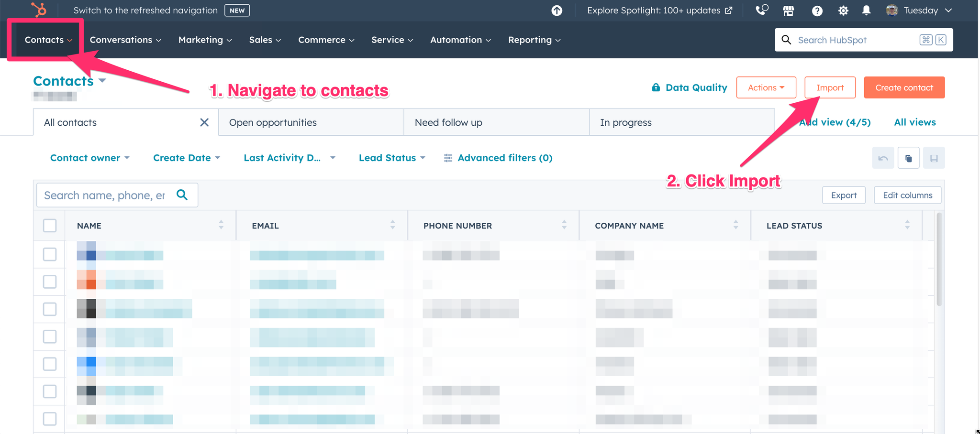This screenshot has height=434, width=980.
Task: Tick the sixth contact row checkbox
Action: [x=50, y=391]
